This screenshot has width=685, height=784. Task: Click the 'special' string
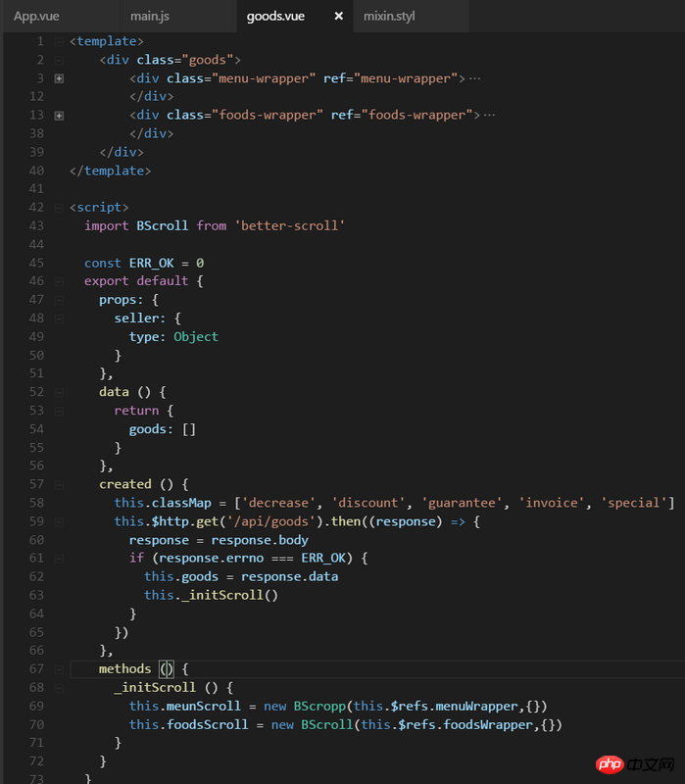pos(633,503)
